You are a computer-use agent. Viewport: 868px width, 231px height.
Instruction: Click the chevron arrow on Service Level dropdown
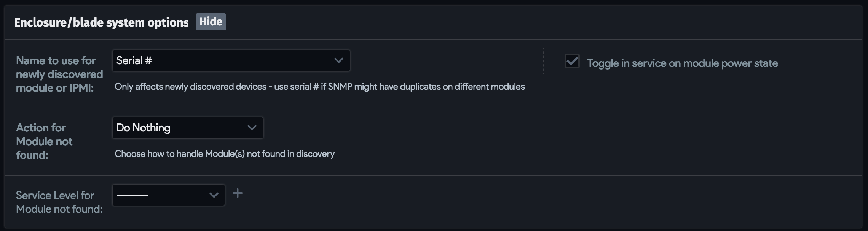(214, 195)
